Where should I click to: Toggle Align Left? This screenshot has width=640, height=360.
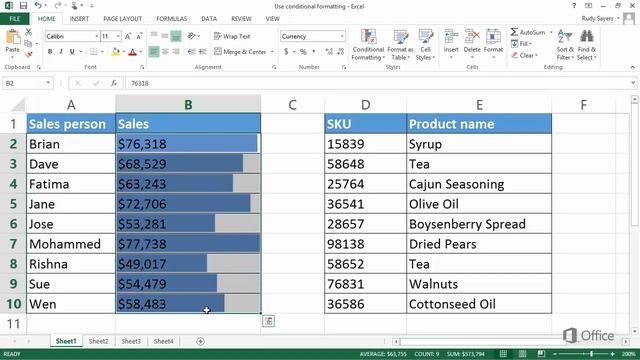click(x=154, y=51)
